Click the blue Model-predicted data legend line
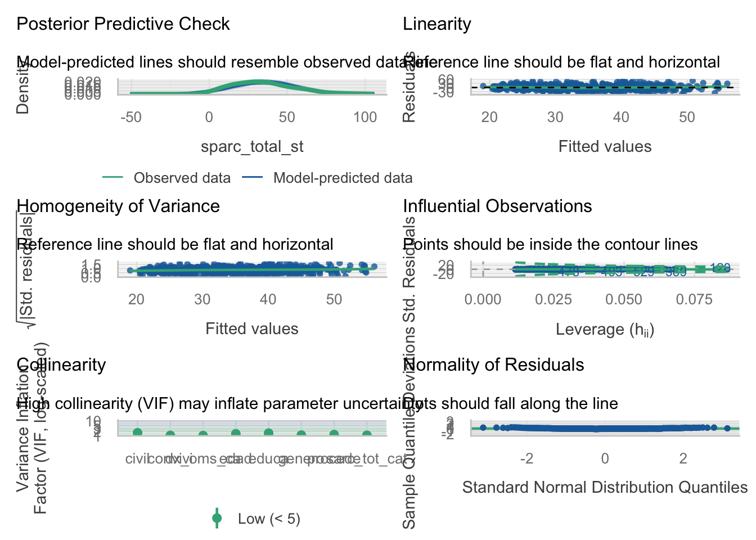Image resolution: width=756 pixels, height=540 pixels. point(253,178)
